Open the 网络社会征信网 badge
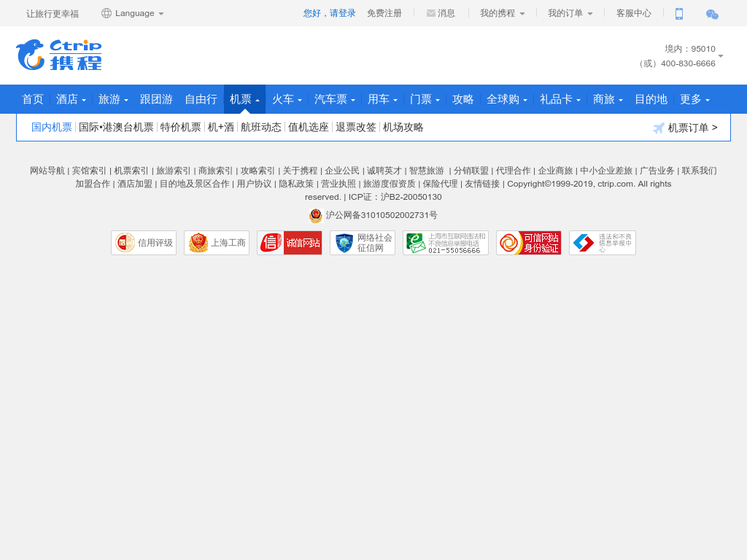The width and height of the screenshot is (747, 560). coord(363,243)
